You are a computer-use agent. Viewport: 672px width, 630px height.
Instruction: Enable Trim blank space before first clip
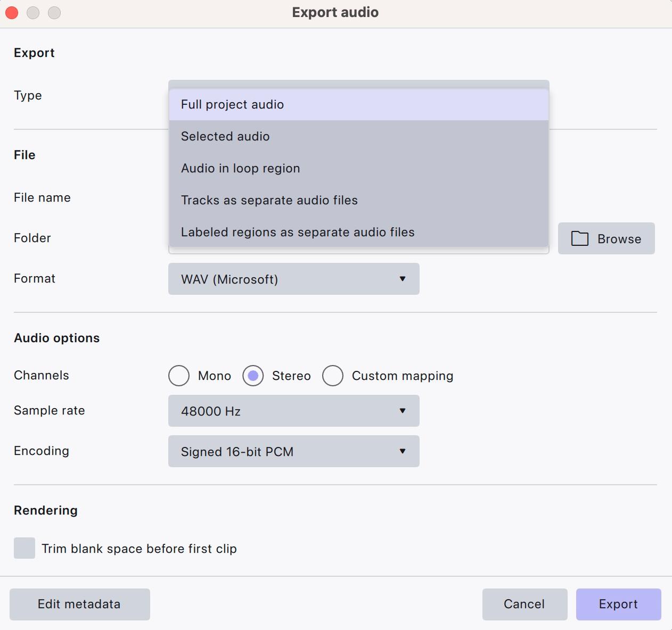pos(24,548)
